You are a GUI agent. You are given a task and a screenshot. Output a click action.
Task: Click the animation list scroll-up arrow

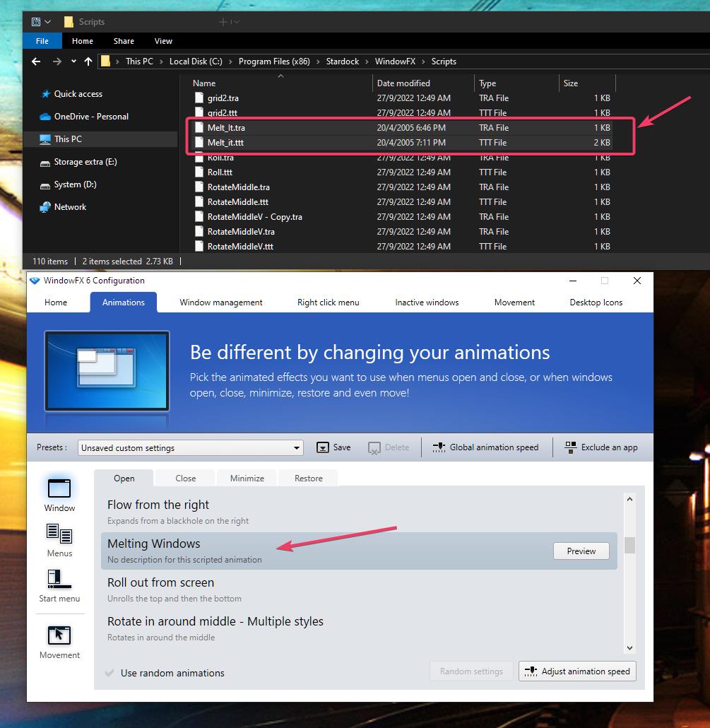pyautogui.click(x=629, y=499)
